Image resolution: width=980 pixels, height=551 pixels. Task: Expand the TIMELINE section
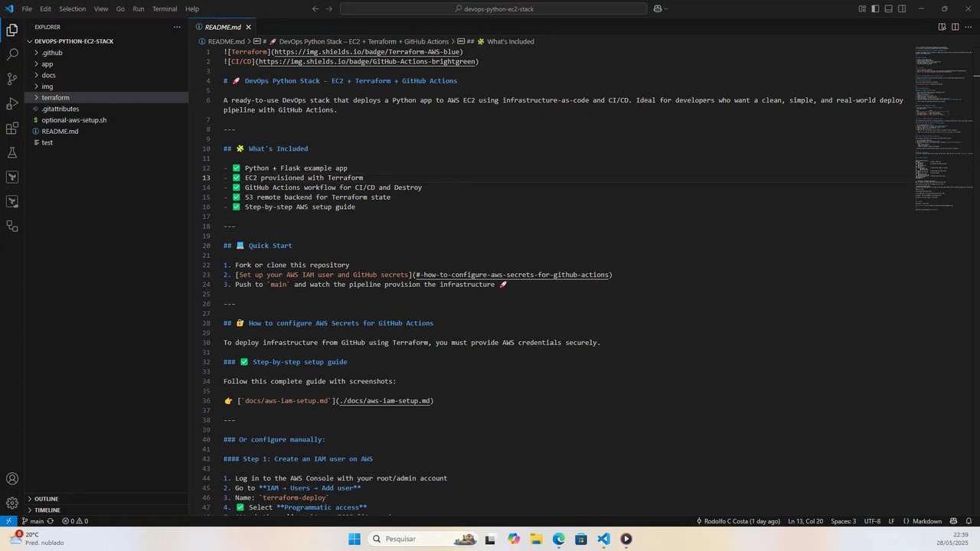(x=107, y=510)
